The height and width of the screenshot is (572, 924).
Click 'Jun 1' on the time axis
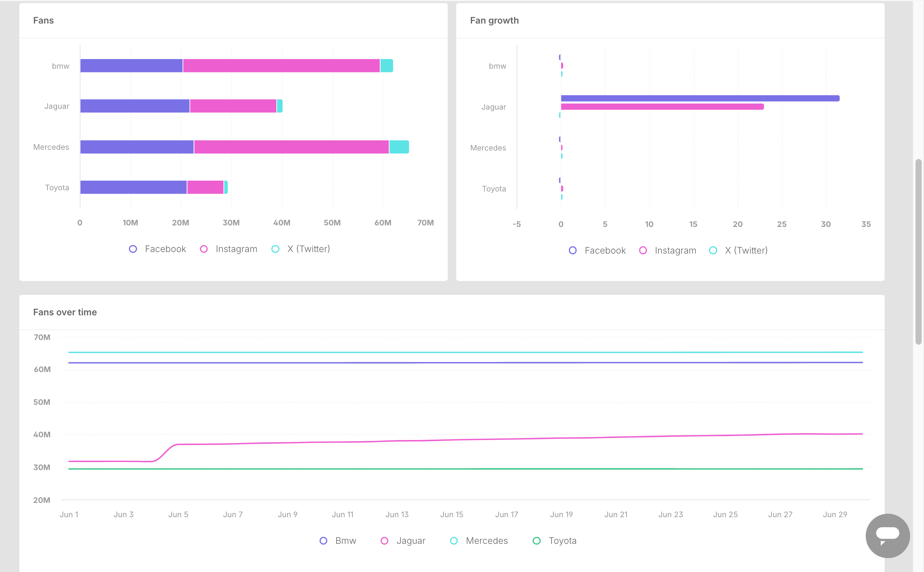pos(69,514)
